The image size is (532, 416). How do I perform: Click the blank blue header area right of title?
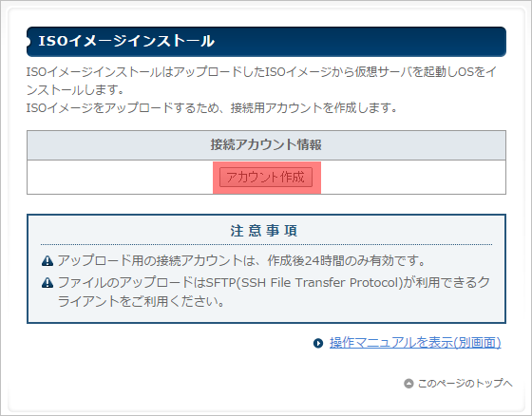(x=360, y=42)
